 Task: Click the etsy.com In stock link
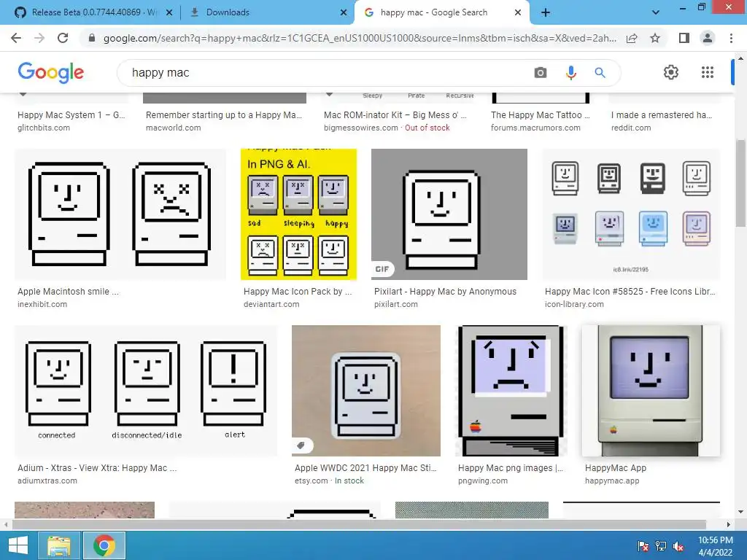329,481
